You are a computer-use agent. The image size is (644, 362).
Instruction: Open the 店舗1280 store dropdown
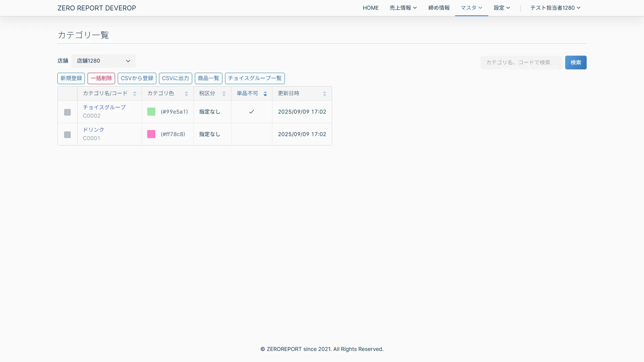[x=103, y=61]
